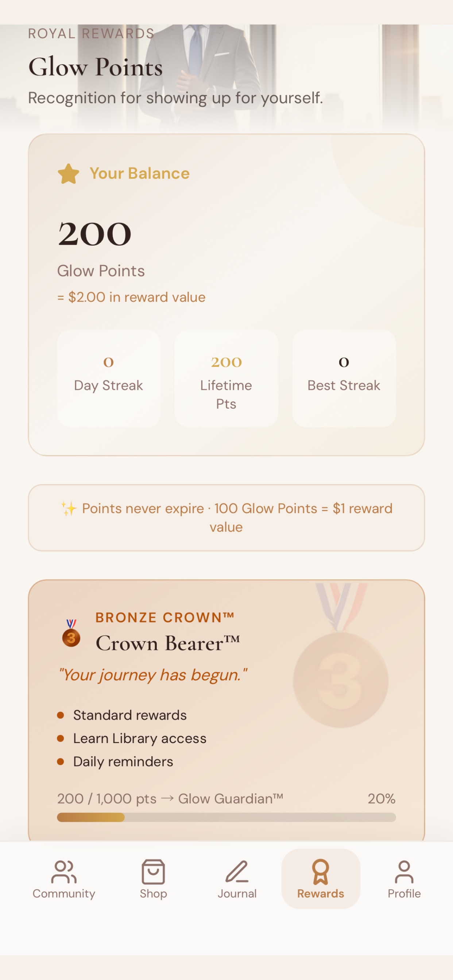Open the Profile person icon

pyautogui.click(x=404, y=872)
